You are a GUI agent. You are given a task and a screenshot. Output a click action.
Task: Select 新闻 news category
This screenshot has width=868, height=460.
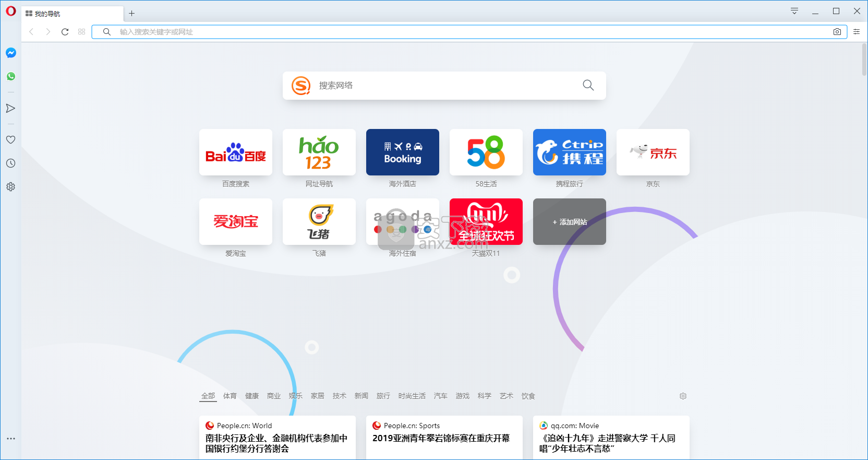[361, 396]
